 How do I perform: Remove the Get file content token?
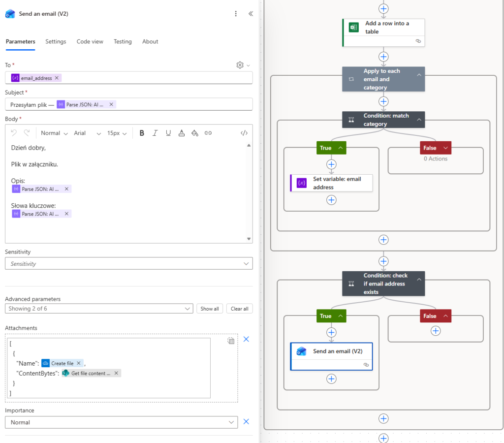116,373
